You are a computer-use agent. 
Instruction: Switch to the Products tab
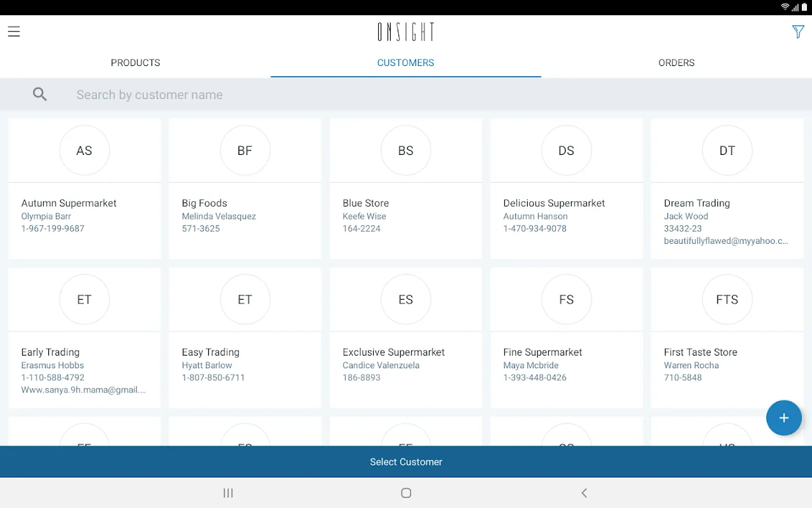(135, 63)
